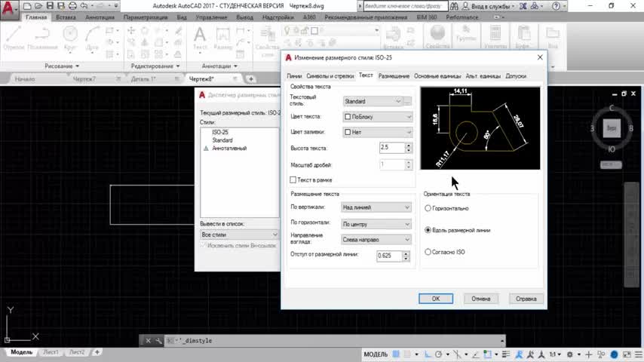Expand the 'Редактирование' ribbon panel
The image size is (644, 362).
point(155,66)
